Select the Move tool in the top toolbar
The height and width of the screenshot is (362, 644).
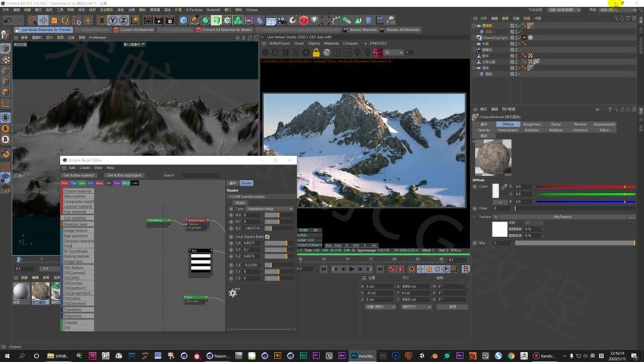(43, 20)
